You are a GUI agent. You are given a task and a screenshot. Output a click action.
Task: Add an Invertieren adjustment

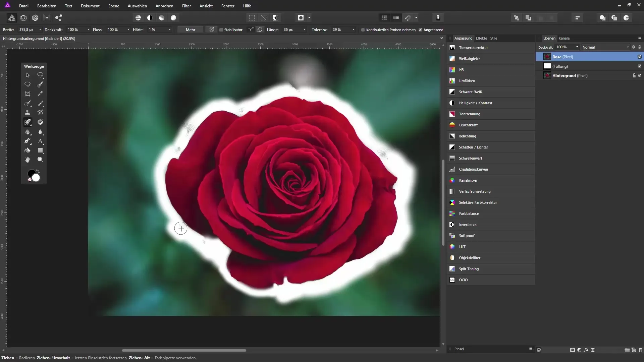[x=491, y=225]
